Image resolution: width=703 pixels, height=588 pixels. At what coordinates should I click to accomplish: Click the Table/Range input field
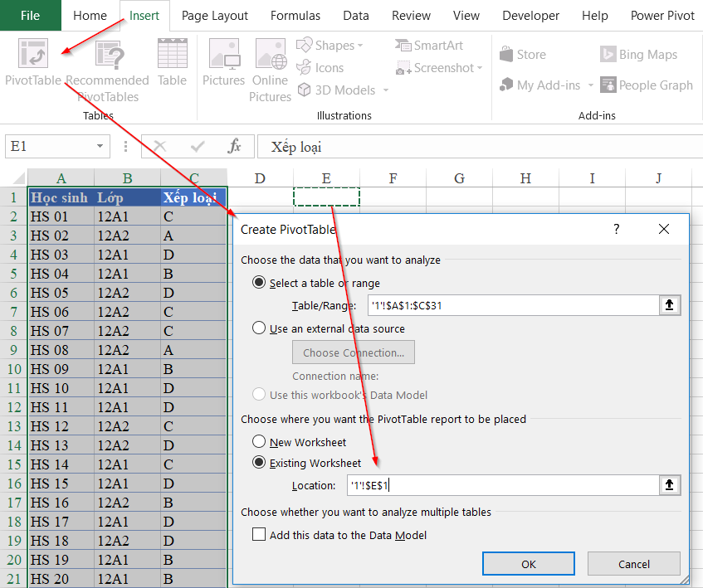click(x=513, y=305)
